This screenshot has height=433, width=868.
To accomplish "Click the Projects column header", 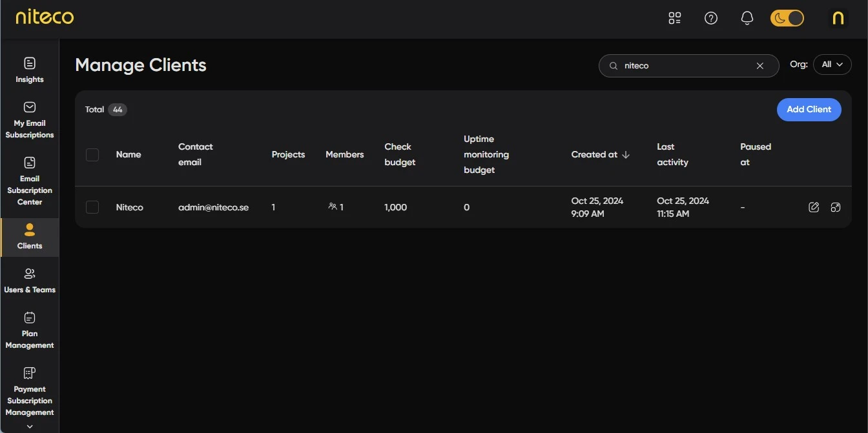I will pyautogui.click(x=288, y=155).
